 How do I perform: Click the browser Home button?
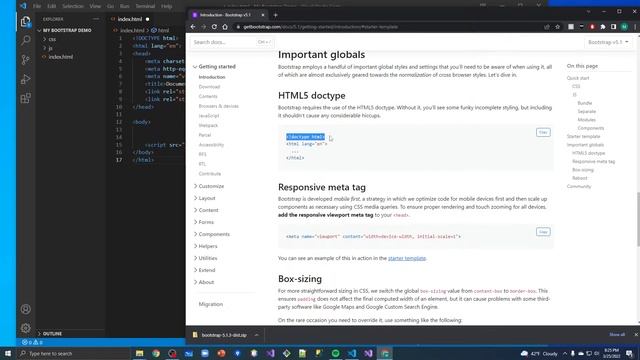click(225, 27)
